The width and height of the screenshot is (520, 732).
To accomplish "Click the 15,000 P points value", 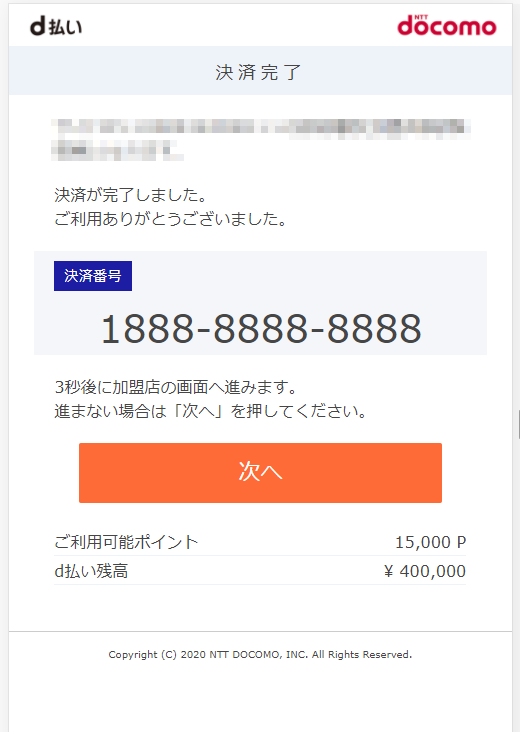I will point(430,542).
